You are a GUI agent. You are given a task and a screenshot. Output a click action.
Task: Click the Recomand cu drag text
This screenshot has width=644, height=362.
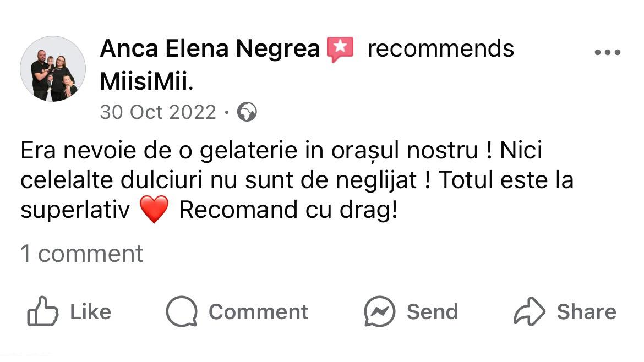[x=288, y=210]
